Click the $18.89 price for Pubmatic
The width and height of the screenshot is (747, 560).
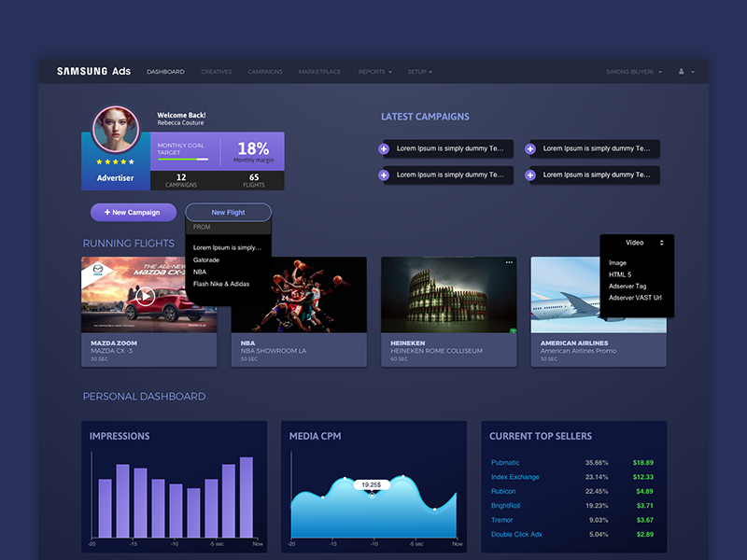pyautogui.click(x=643, y=463)
